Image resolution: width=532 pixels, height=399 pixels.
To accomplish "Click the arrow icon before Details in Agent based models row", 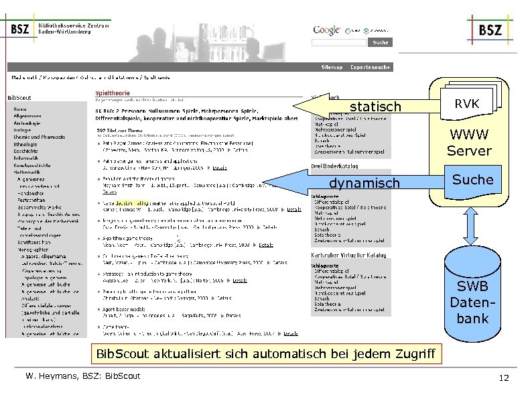I will pos(222,315).
